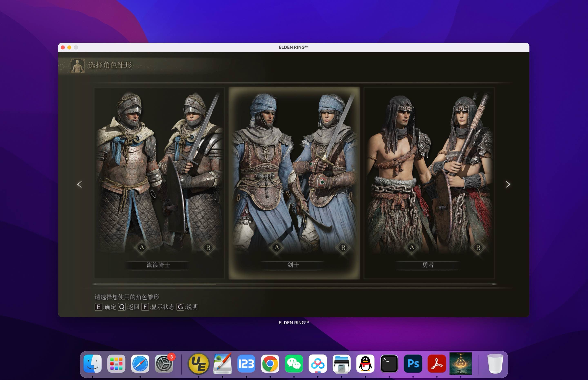The height and width of the screenshot is (380, 588).
Task: Select body type A badge under 剑士
Action: (x=277, y=247)
